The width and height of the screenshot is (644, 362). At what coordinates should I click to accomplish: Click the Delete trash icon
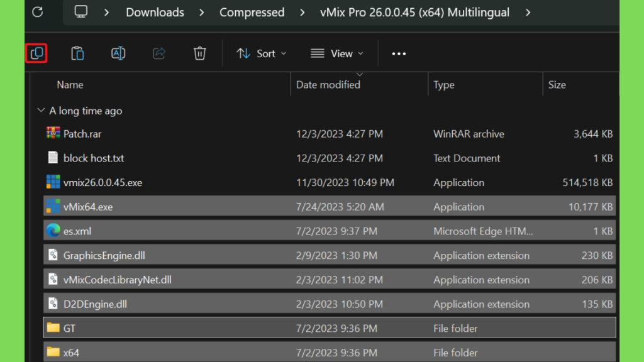coord(199,53)
